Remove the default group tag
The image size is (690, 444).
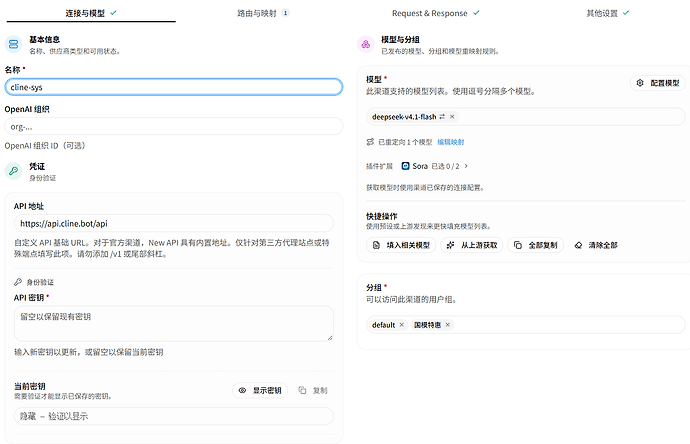(x=401, y=325)
